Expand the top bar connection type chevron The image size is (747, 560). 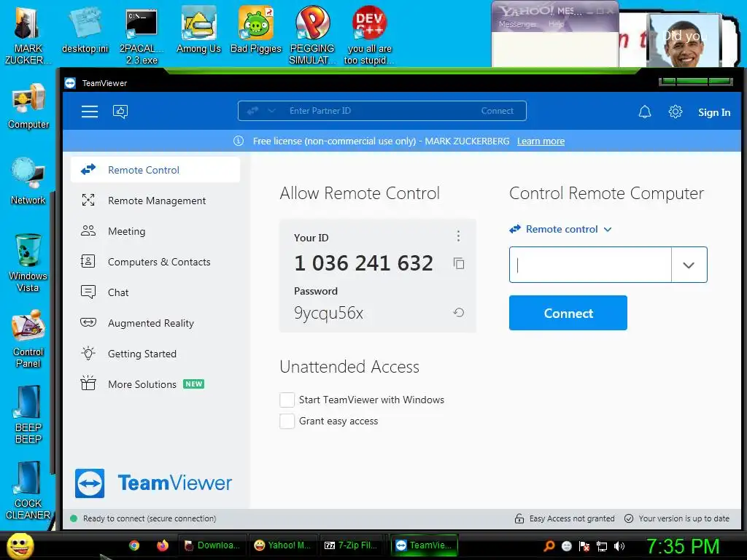[x=271, y=111]
